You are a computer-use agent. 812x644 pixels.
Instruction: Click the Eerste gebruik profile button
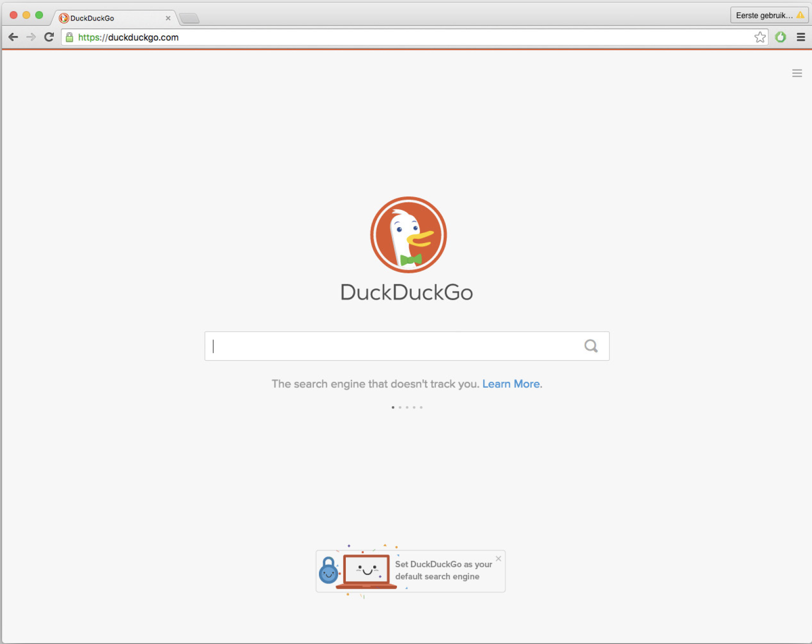(x=769, y=15)
